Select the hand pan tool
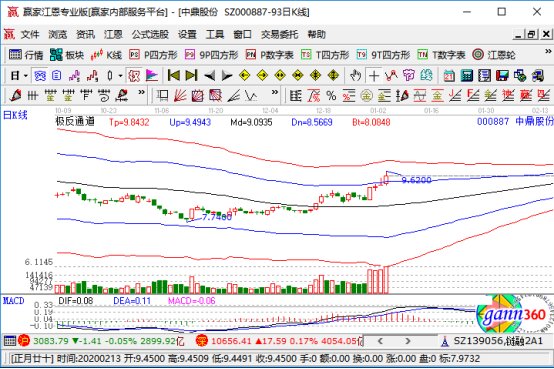The height and width of the screenshot is (369, 554). click(355, 76)
